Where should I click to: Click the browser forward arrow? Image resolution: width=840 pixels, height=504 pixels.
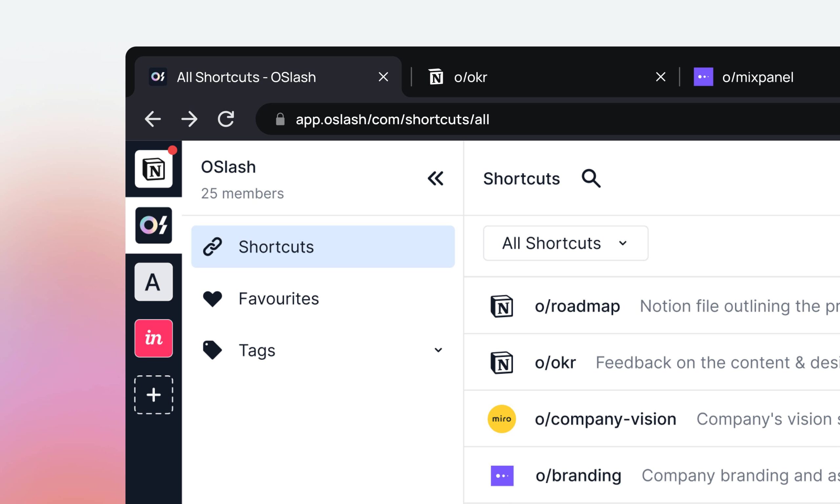pos(189,119)
